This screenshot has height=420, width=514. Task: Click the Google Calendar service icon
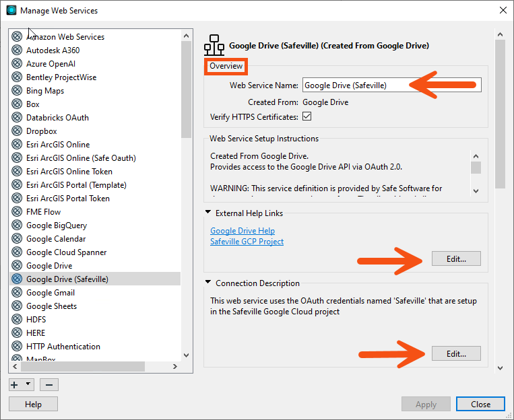(x=17, y=238)
